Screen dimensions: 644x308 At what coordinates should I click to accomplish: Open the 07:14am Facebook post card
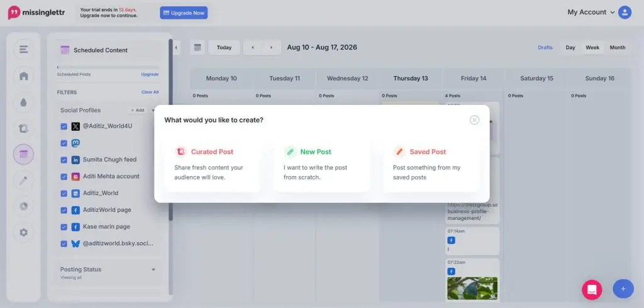(472, 241)
